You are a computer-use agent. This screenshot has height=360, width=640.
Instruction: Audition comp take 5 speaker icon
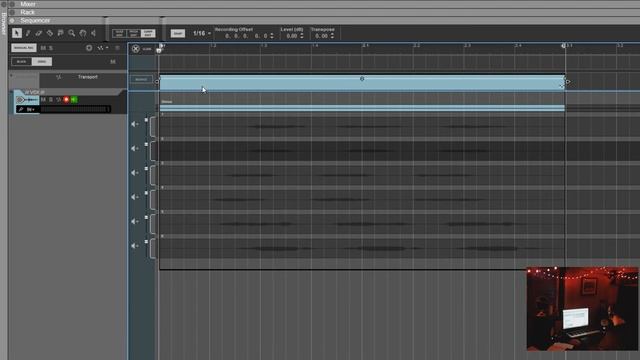[135, 221]
